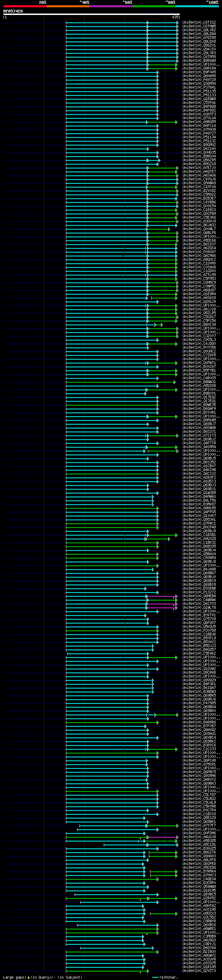Select the label UniRef100_Q2VZT3

click(199, 971)
